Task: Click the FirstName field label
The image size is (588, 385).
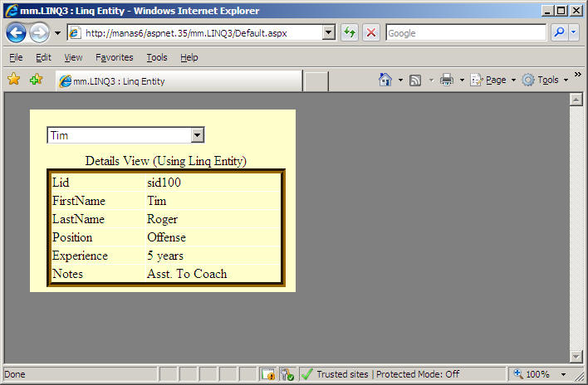Action: coord(79,201)
